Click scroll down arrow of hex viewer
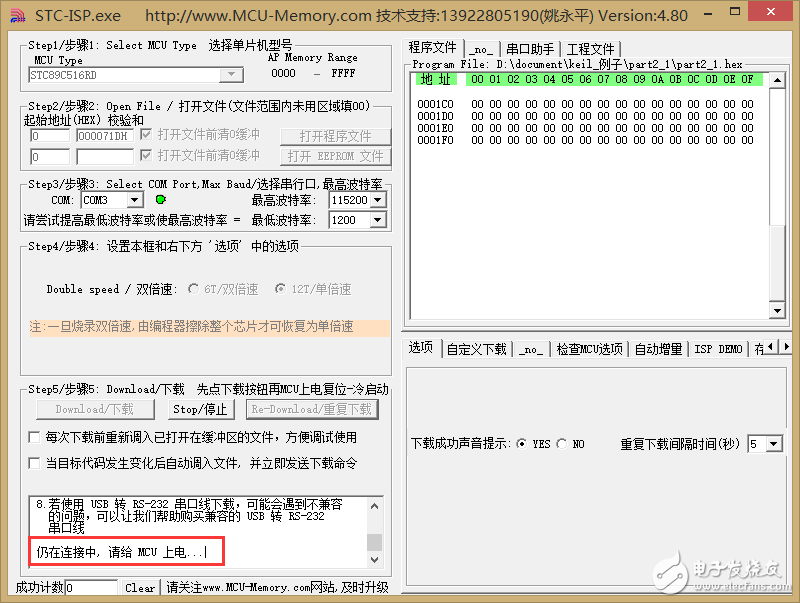Image resolution: width=800 pixels, height=603 pixels. point(777,310)
